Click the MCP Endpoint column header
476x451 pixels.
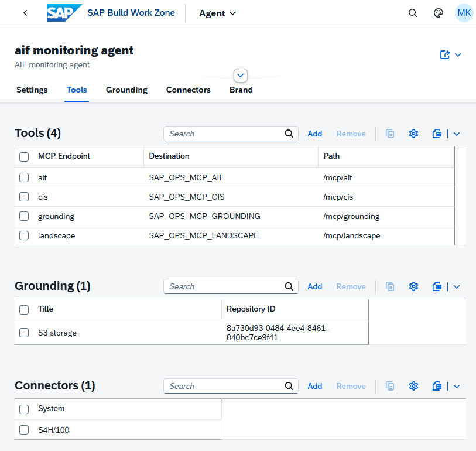pyautogui.click(x=64, y=156)
